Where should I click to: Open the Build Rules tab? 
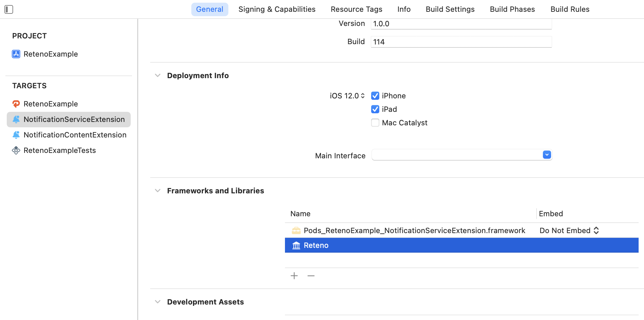570,9
